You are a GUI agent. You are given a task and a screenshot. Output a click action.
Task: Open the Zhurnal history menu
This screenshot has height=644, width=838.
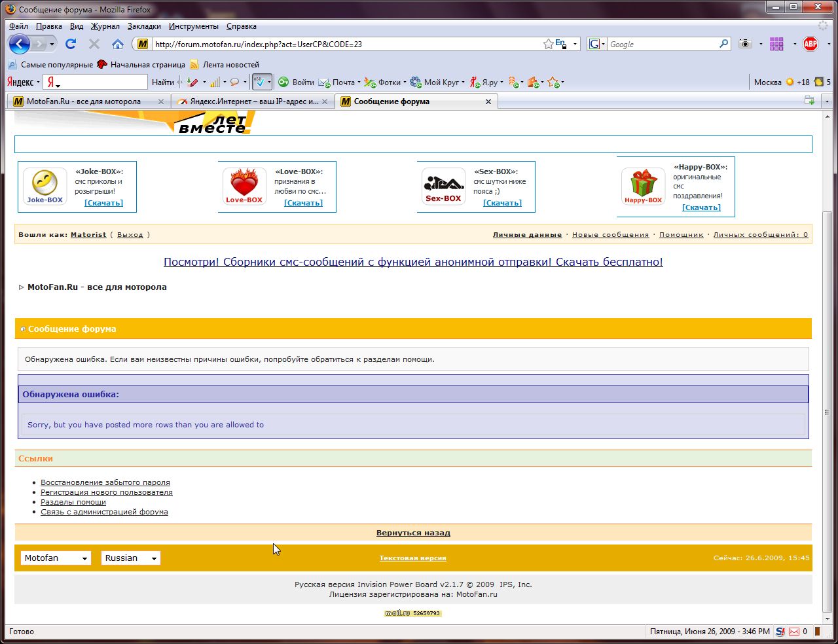(105, 26)
